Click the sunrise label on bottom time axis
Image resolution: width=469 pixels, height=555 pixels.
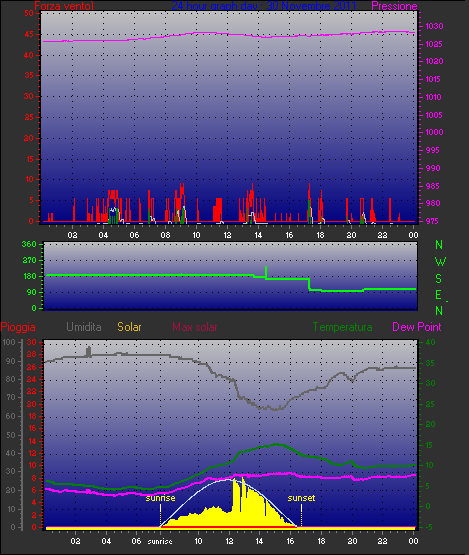pos(160,542)
